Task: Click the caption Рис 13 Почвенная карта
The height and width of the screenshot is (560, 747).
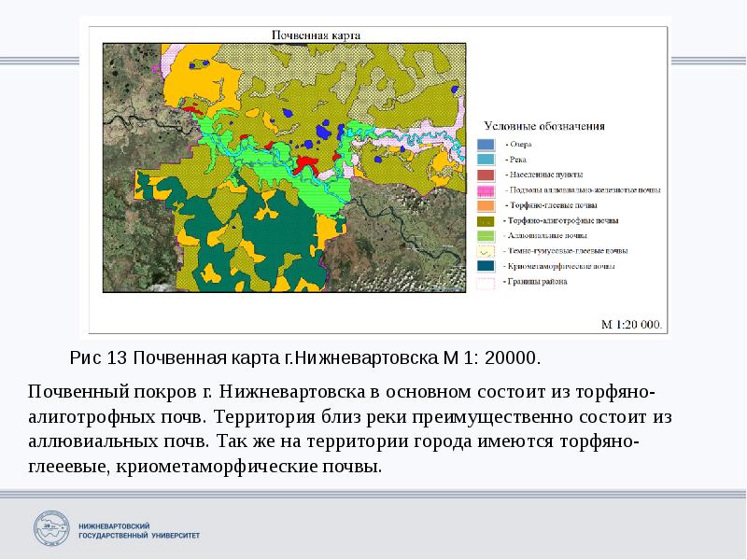Action: pos(303,357)
